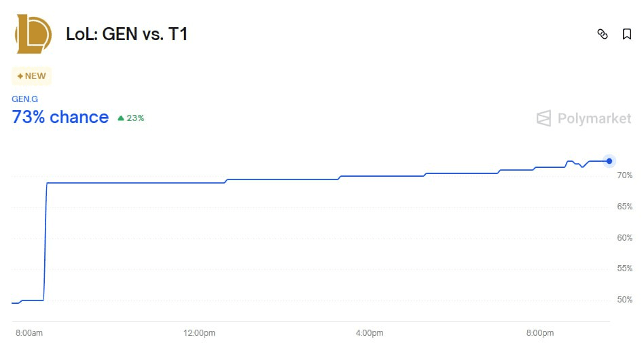Click the 23% change value
This screenshot has height=346, width=644.
click(135, 118)
